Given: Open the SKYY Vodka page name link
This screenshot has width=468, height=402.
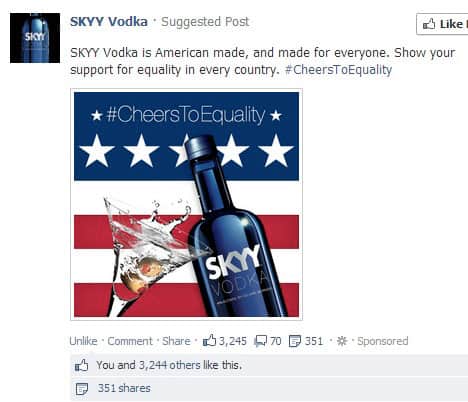Looking at the screenshot, I should pyautogui.click(x=109, y=22).
